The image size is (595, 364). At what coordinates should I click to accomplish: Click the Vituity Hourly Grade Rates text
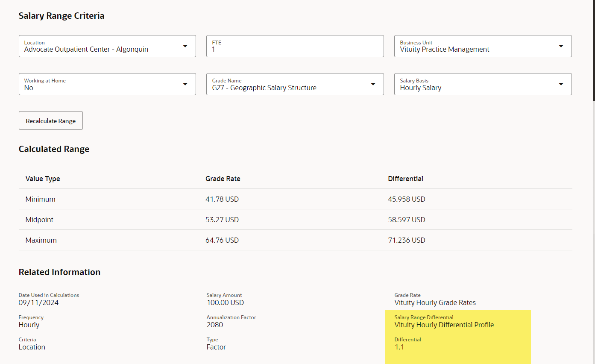tap(435, 302)
